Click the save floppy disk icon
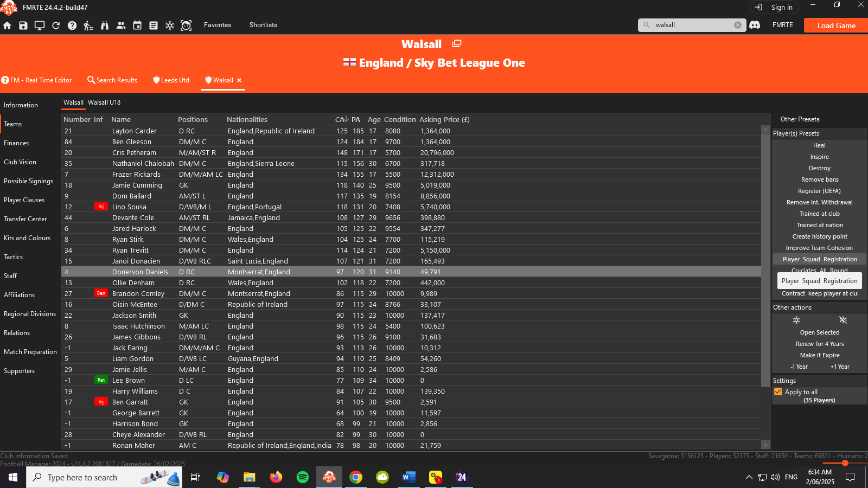This screenshot has width=868, height=488. pyautogui.click(x=23, y=25)
